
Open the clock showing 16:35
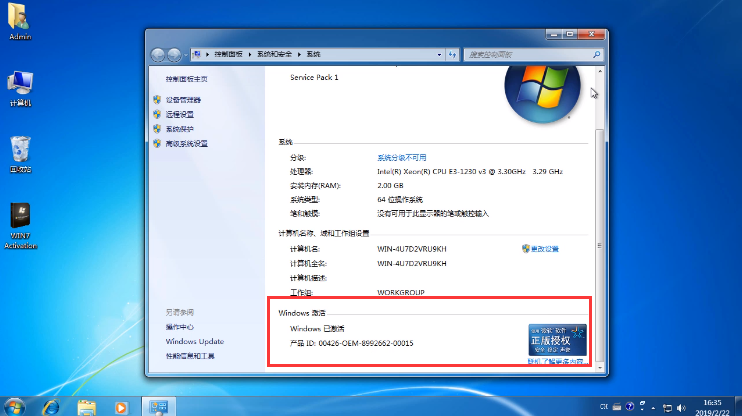tap(712, 407)
